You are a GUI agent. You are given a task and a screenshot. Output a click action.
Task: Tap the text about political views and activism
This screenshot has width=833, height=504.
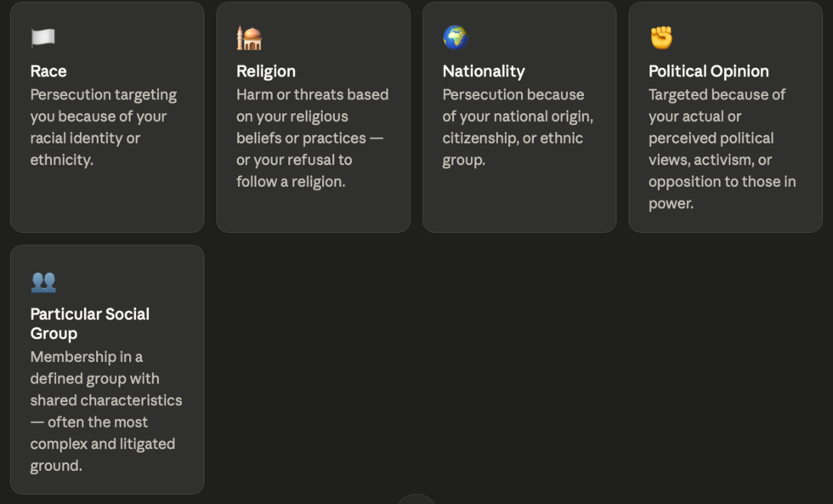722,149
